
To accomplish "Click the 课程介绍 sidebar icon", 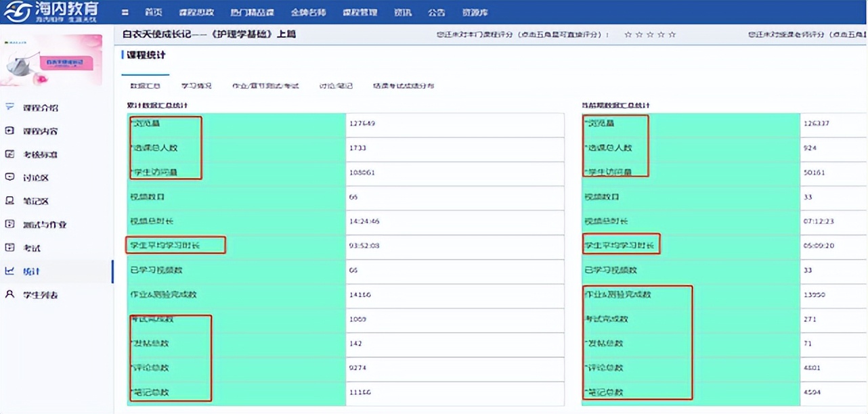I will pos(9,108).
